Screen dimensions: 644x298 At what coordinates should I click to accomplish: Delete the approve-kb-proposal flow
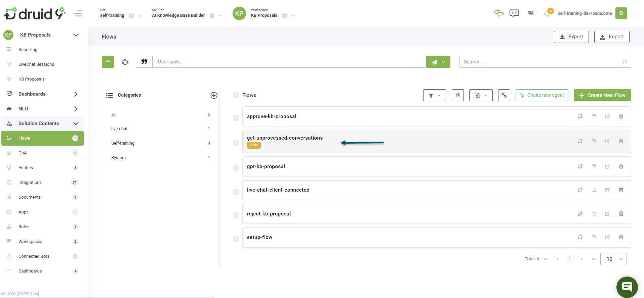(621, 116)
